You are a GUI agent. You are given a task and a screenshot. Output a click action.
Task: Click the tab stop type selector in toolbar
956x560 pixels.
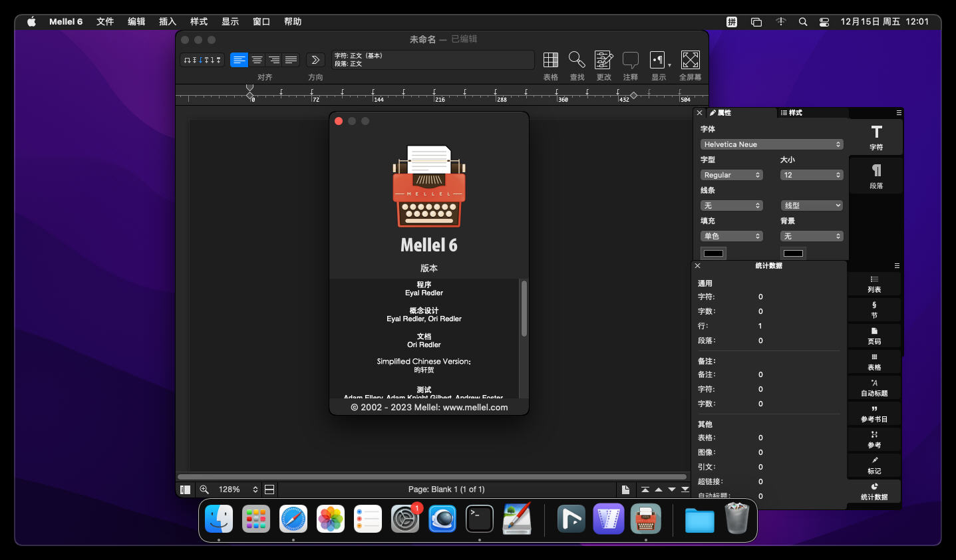pos(202,60)
